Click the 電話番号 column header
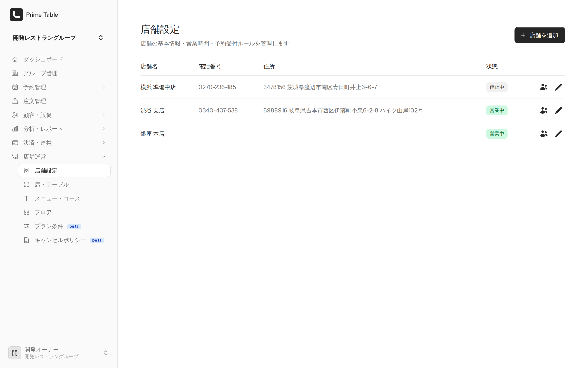Viewport: 588px width, 368px height. tap(210, 66)
